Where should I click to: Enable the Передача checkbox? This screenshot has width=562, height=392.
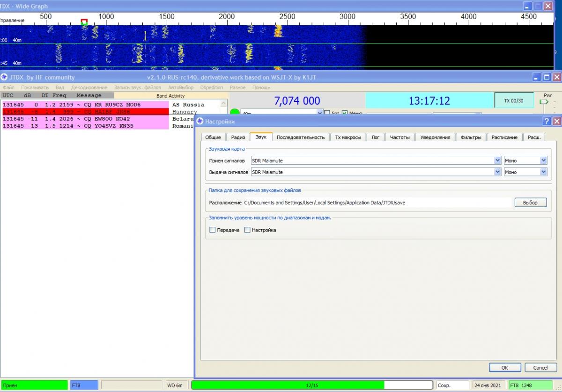tap(213, 230)
